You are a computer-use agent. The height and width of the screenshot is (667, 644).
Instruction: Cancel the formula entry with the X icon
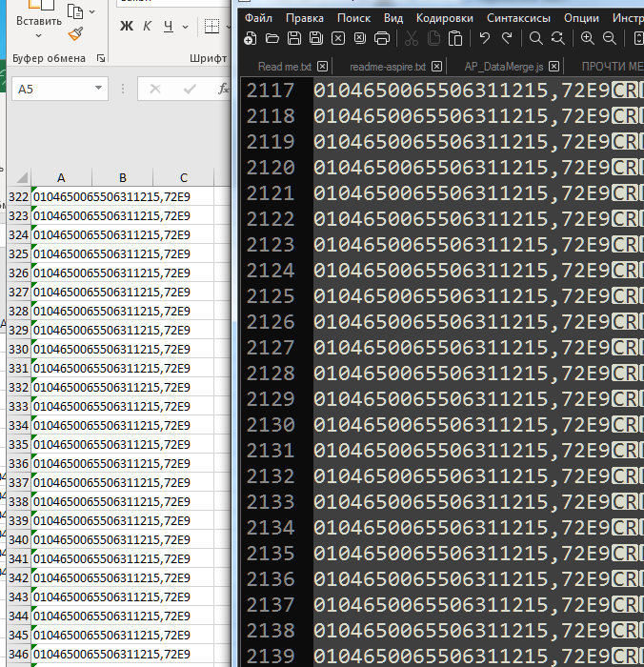tap(155, 89)
